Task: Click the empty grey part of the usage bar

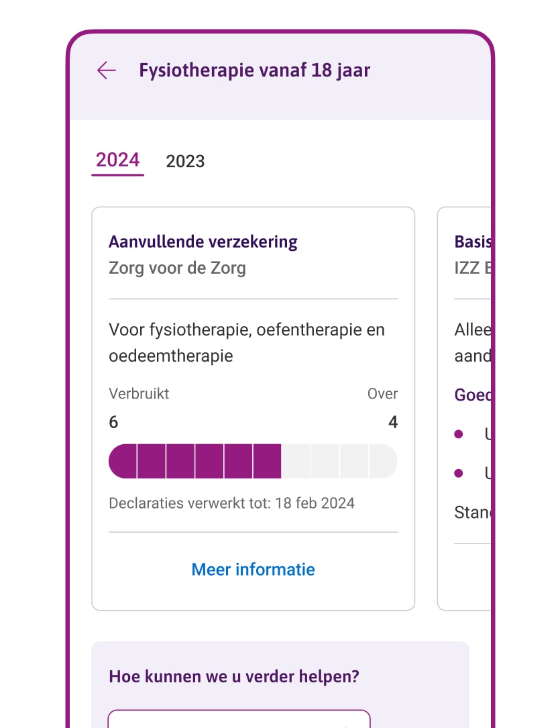Action: click(x=339, y=461)
